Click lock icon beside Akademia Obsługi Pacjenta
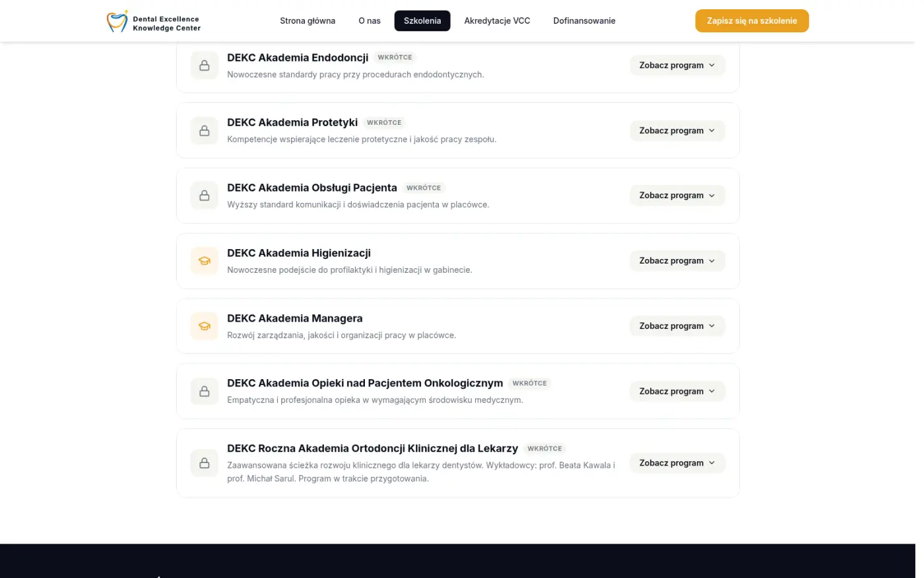 [206, 197]
